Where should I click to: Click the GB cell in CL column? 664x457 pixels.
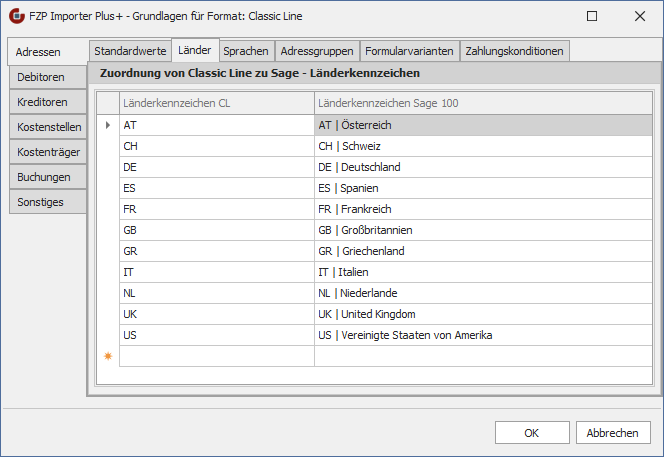pos(217,230)
